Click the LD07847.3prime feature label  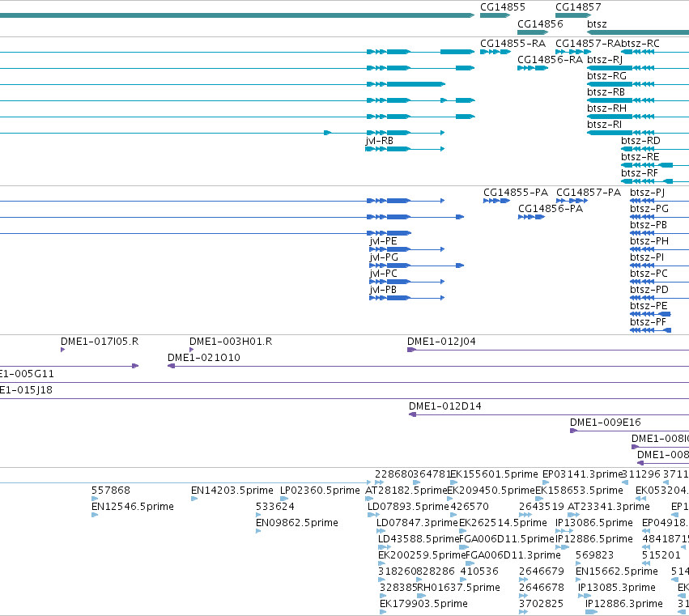pyautogui.click(x=417, y=523)
